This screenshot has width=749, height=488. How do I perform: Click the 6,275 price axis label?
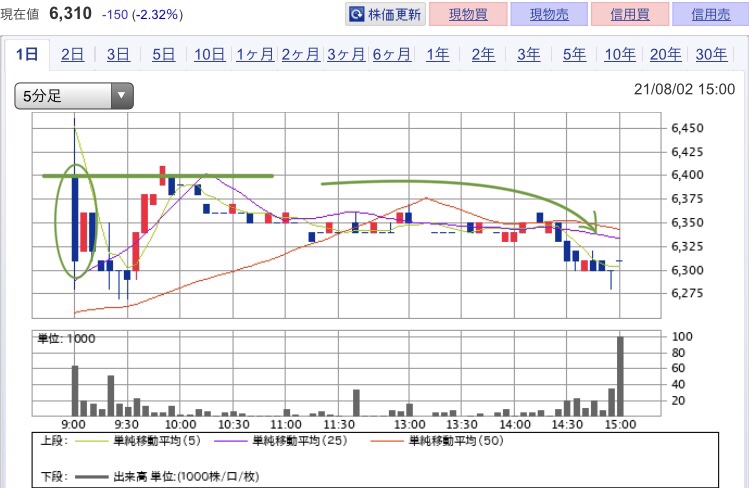pos(687,293)
